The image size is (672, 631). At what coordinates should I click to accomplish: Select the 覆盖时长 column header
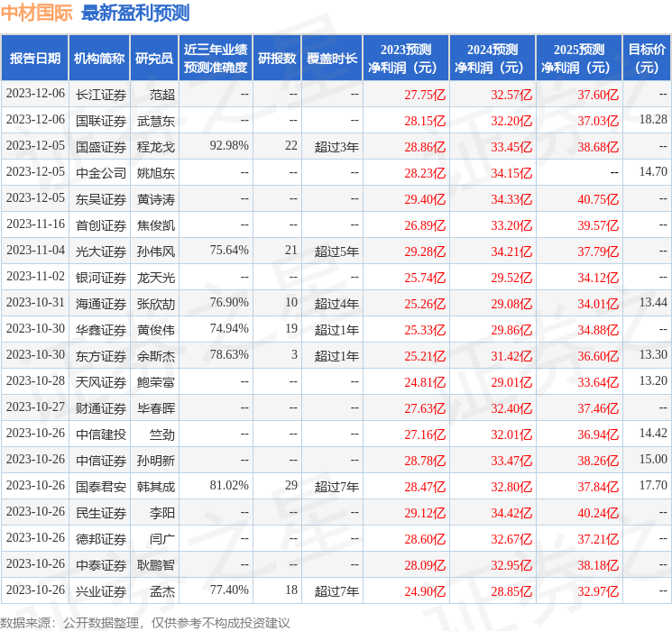click(x=332, y=59)
